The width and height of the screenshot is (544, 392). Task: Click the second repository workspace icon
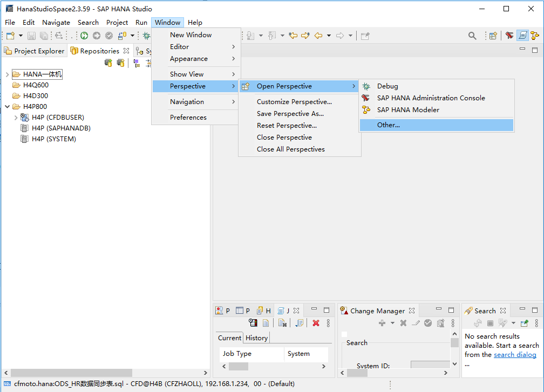120,63
